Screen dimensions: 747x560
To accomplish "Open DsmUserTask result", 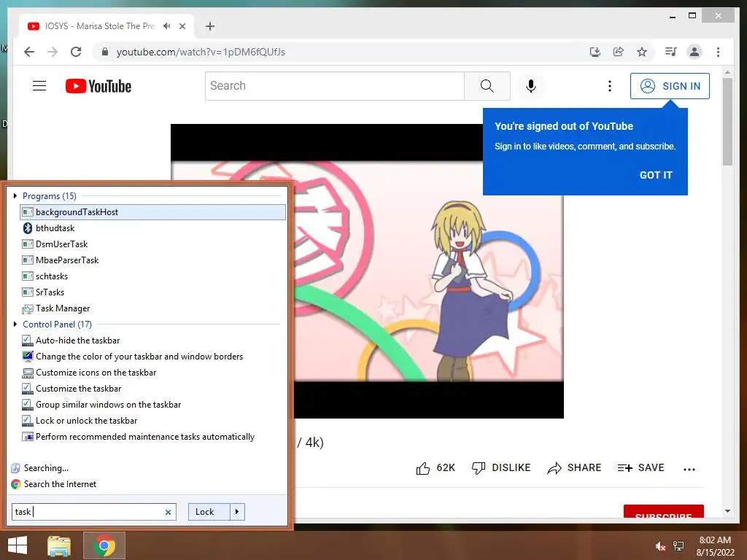I will point(152,244).
